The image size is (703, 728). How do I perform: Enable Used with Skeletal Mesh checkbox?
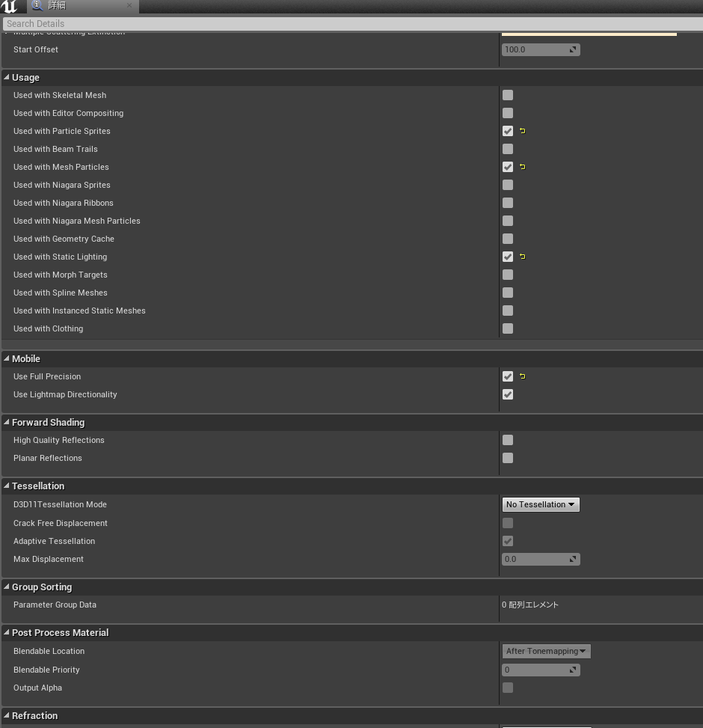coord(508,95)
